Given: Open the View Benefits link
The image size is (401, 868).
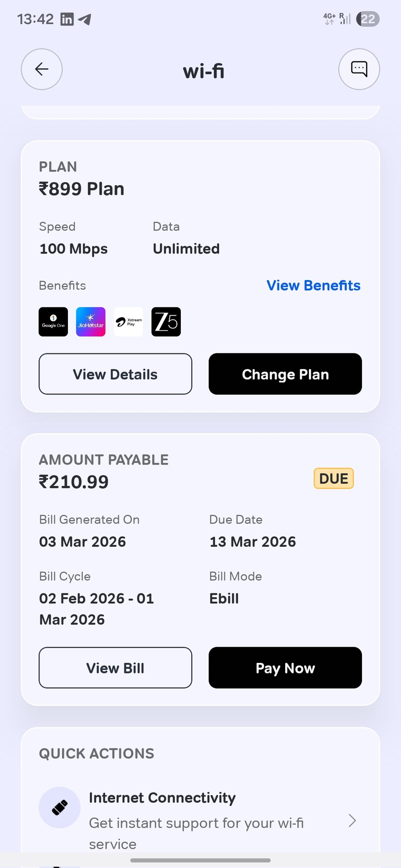Looking at the screenshot, I should (x=313, y=286).
